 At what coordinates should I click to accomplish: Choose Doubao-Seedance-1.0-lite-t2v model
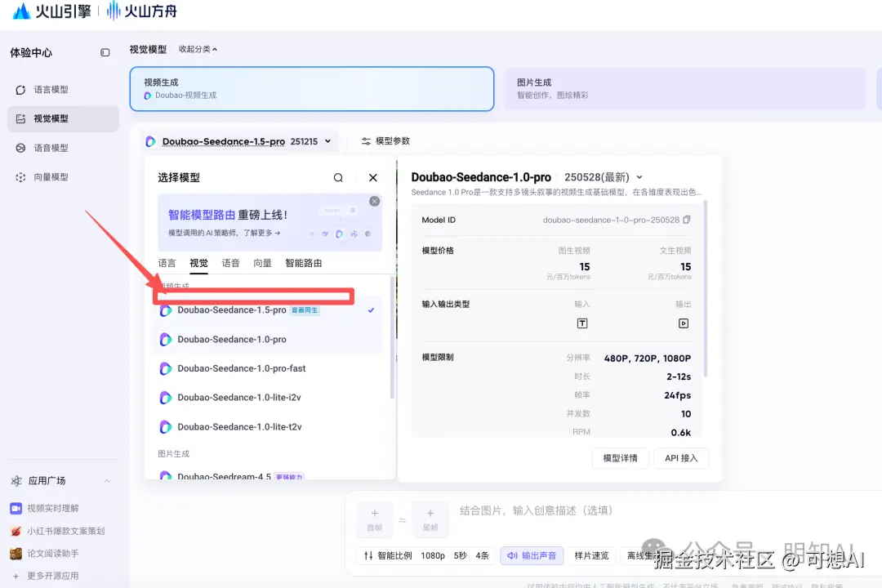[267, 427]
